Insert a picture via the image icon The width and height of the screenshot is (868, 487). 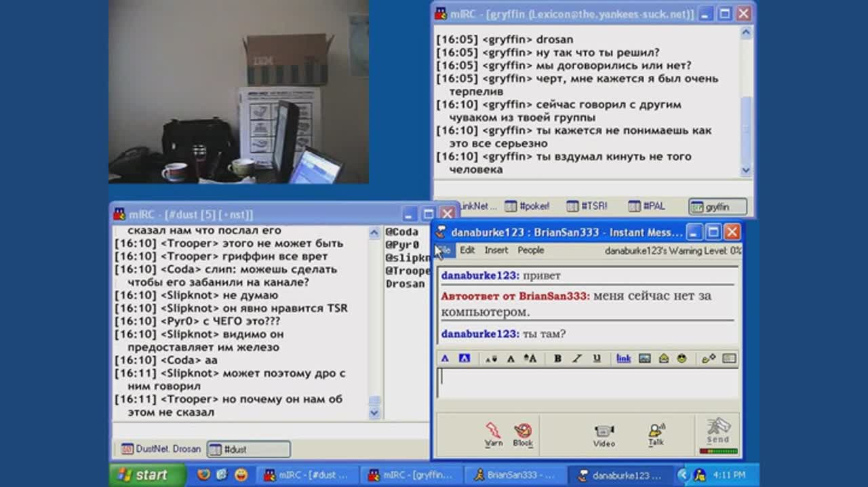click(x=644, y=358)
